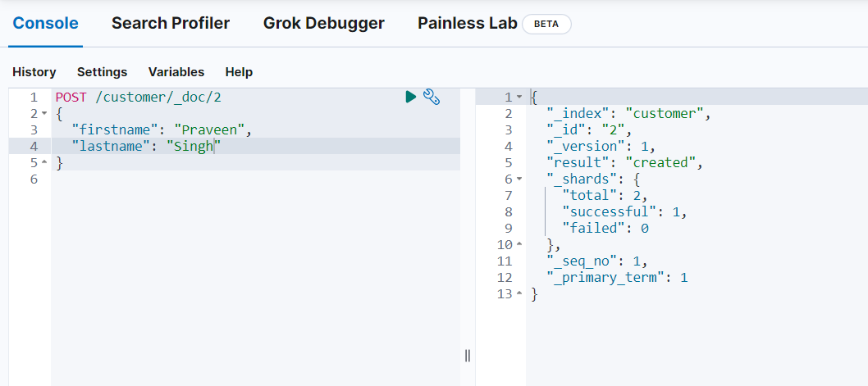This screenshot has width=868, height=386.
Task: Switch to the Search Profiler tab
Action: coord(171,23)
